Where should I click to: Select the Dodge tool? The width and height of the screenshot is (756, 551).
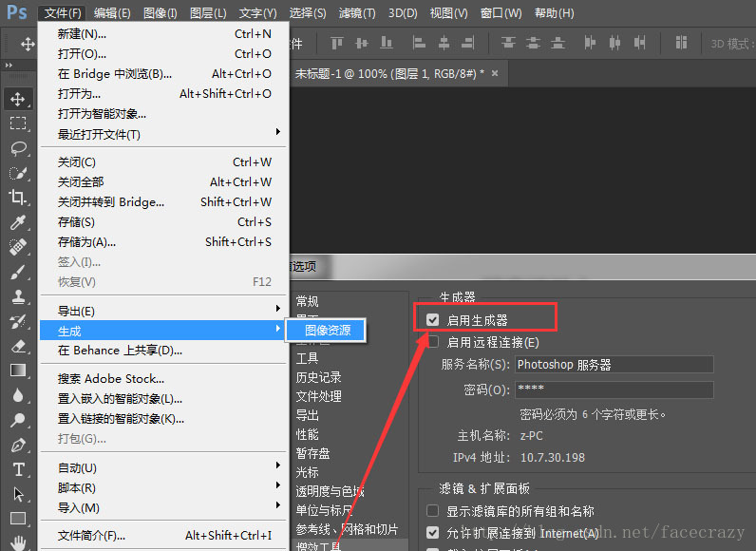[x=18, y=420]
